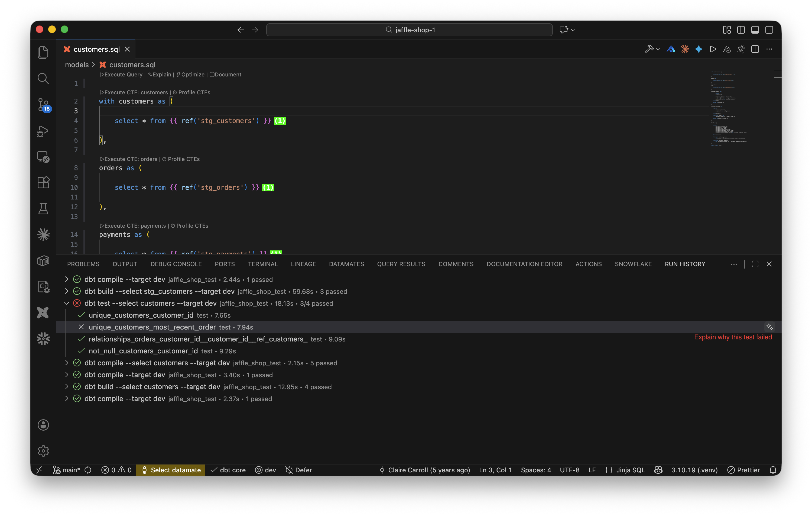Click the Copilot icon in status bar
812x516 pixels.
(x=658, y=470)
